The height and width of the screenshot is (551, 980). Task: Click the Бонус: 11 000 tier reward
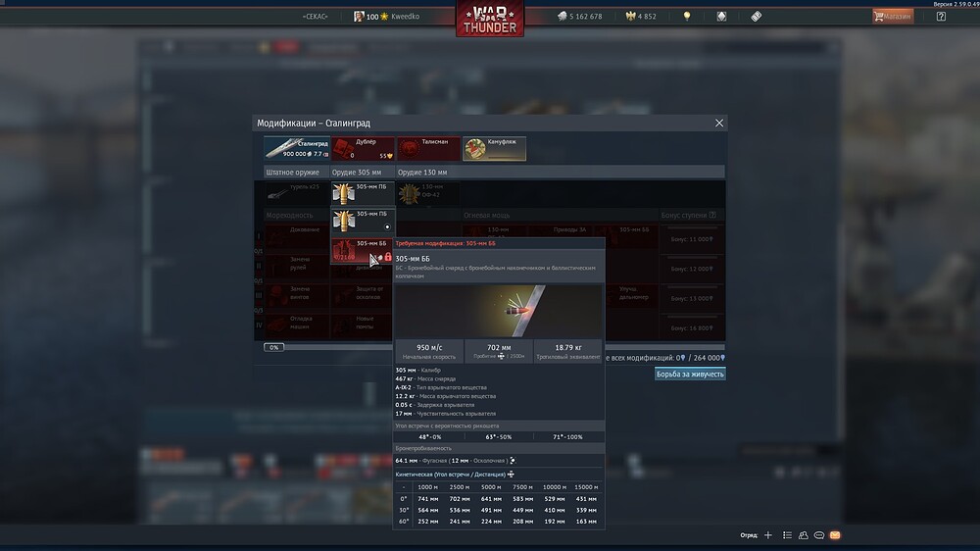pyautogui.click(x=692, y=239)
